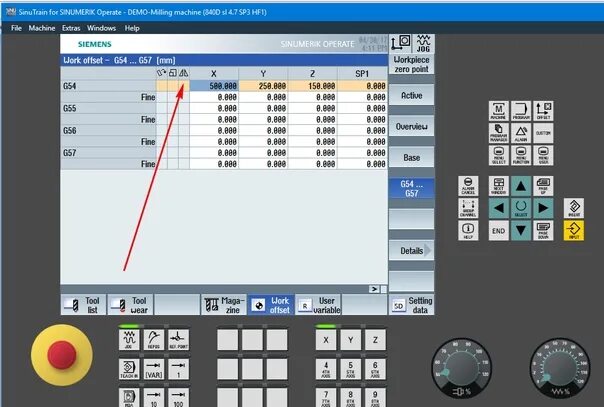Image resolution: width=604 pixels, height=407 pixels.
Task: Select the REPOS key
Action: (x=154, y=340)
